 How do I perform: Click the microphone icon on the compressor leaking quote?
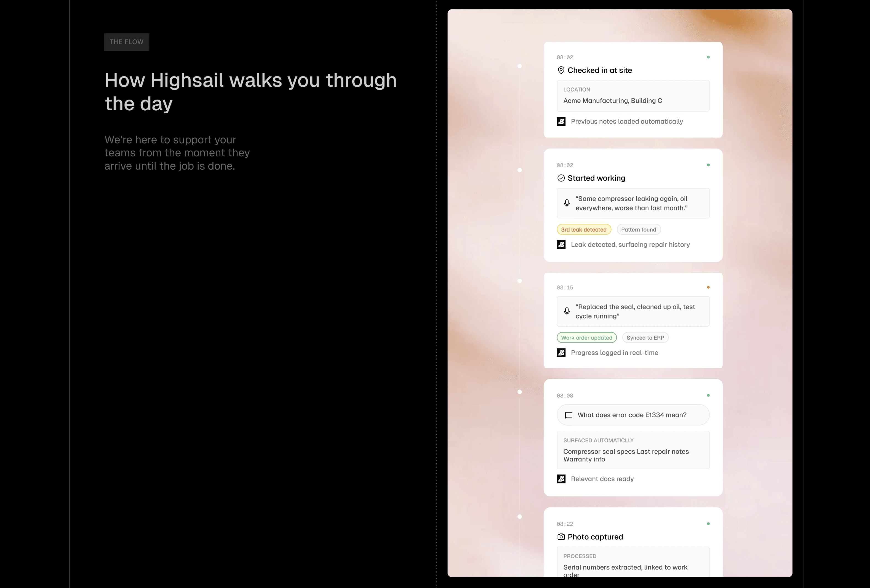[x=567, y=203]
